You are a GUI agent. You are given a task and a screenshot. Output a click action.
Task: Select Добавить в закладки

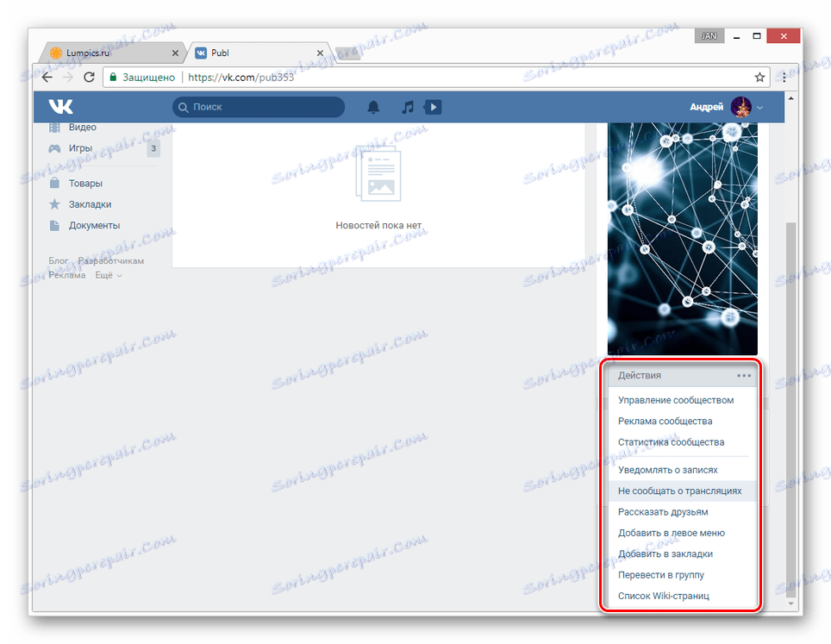tap(665, 553)
